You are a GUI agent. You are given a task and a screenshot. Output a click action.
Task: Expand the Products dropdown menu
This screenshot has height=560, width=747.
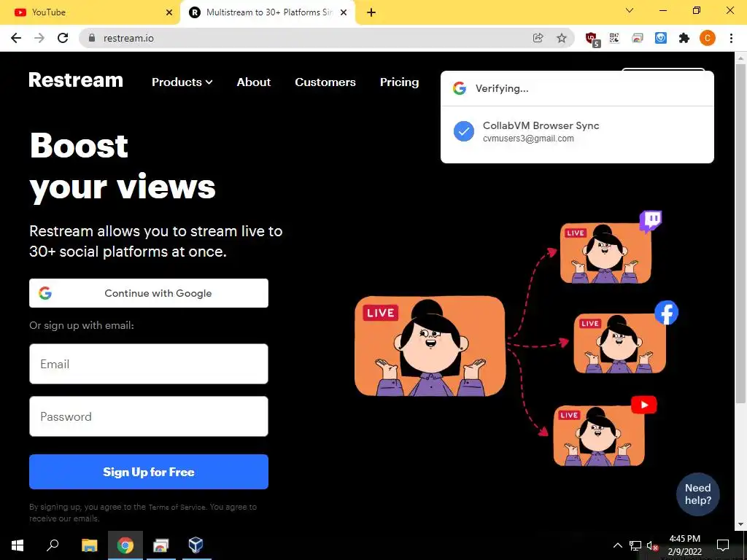182,82
